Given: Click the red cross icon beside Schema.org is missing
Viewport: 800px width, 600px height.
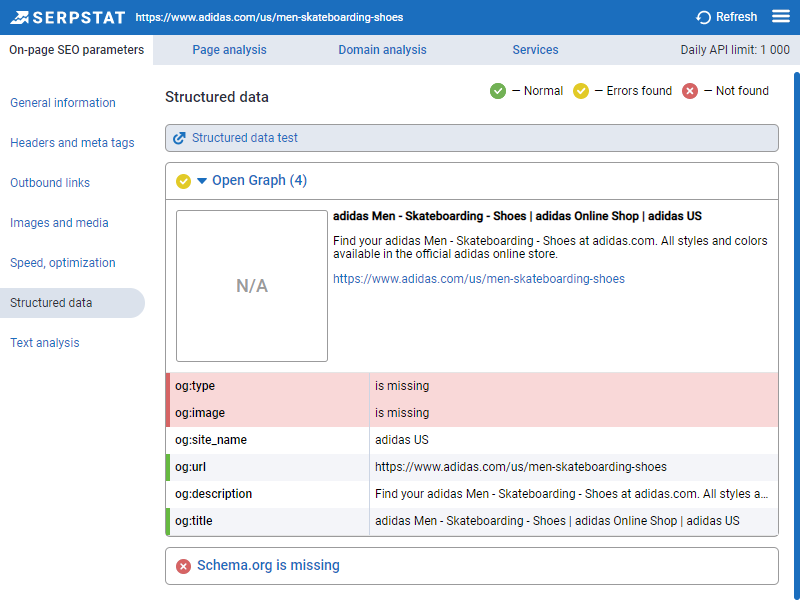Looking at the screenshot, I should coord(183,566).
